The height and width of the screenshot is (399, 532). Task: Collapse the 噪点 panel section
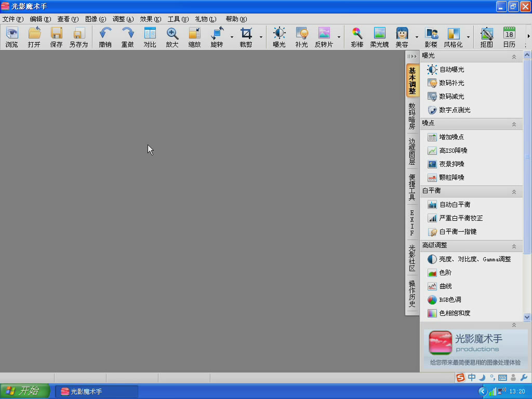514,124
